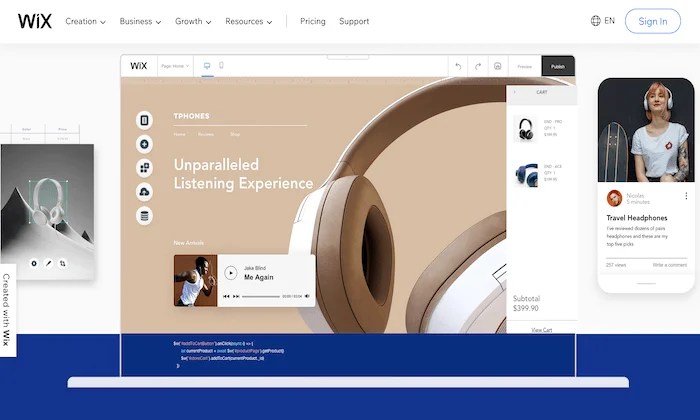Expand the Resources dropdown menu

click(249, 21)
